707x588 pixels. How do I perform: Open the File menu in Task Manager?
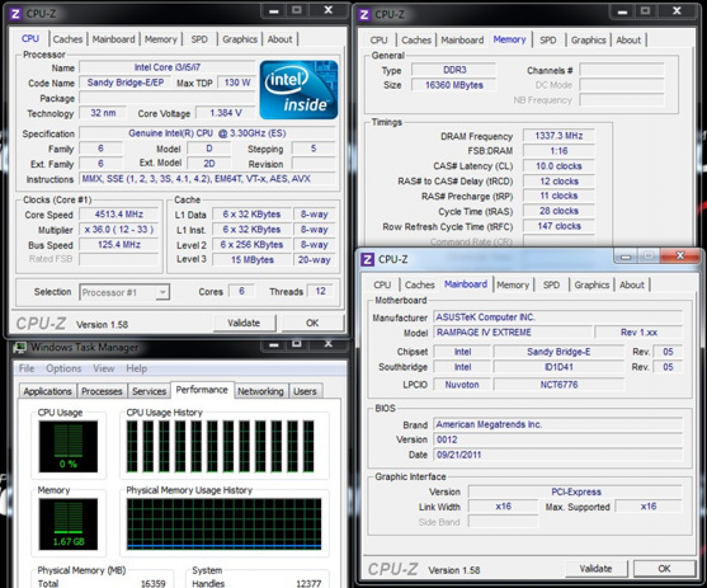coord(27,369)
